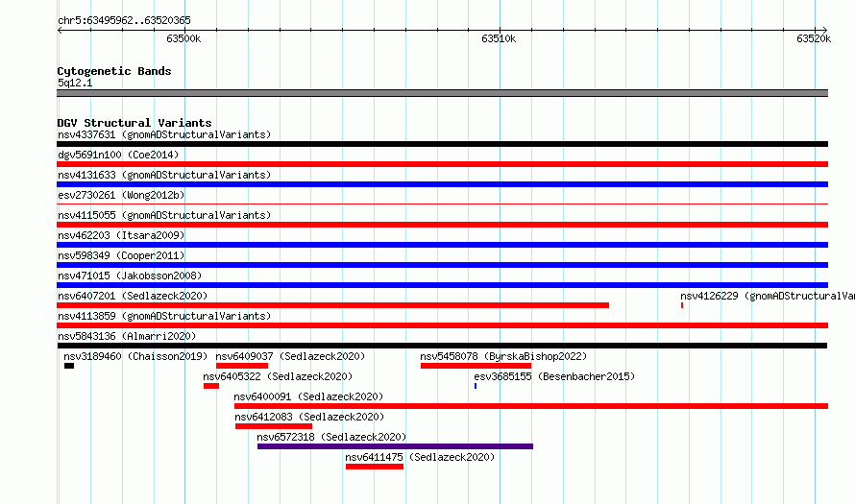Open nsv598349 (Cooper2011) label

coord(121,255)
